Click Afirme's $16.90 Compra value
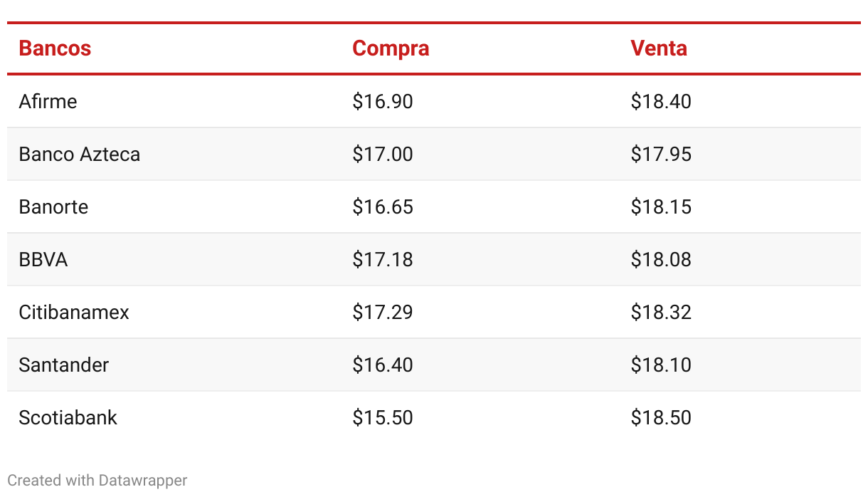Viewport: 868px width, 497px height. (x=383, y=102)
